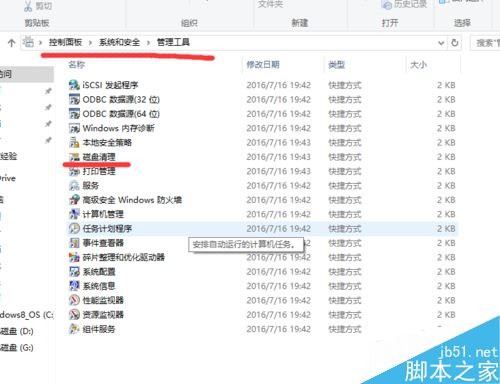Select the Windows 内存诊断 icon
Image resolution: width=500 pixels, height=384 pixels.
click(74, 128)
